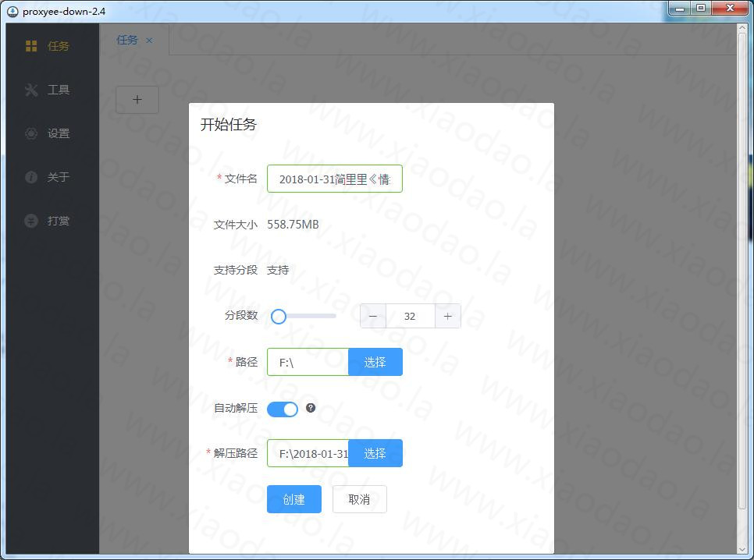Select 任务 in the sidebar menu

(51, 46)
